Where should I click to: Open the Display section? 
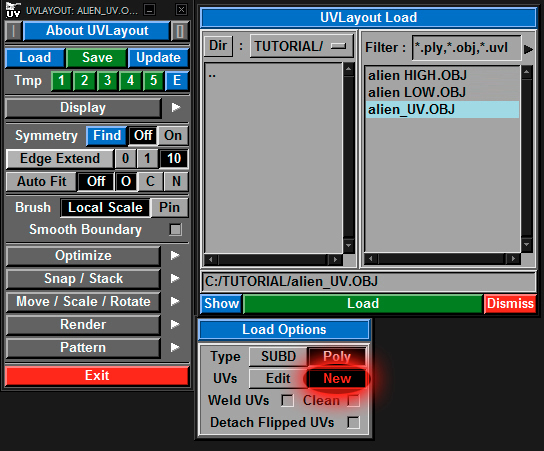point(83,108)
